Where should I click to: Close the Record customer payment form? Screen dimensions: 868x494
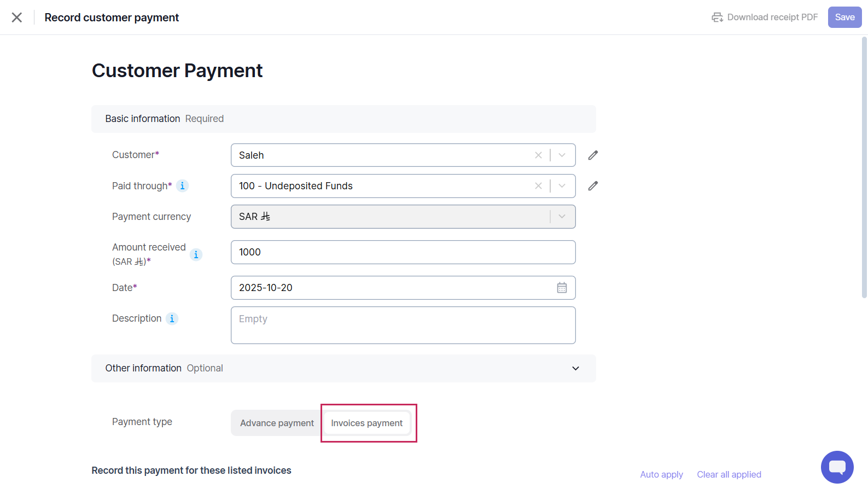click(17, 18)
